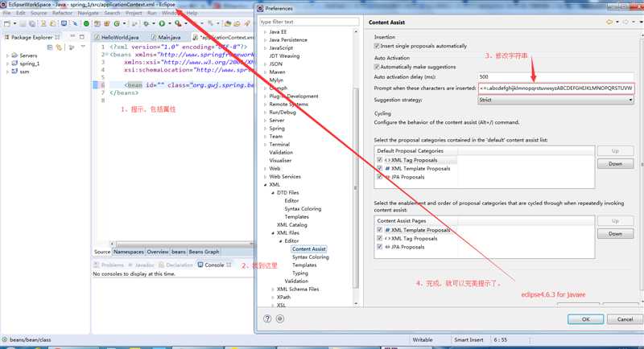Toggle Insert single proposals automatically

click(377, 46)
